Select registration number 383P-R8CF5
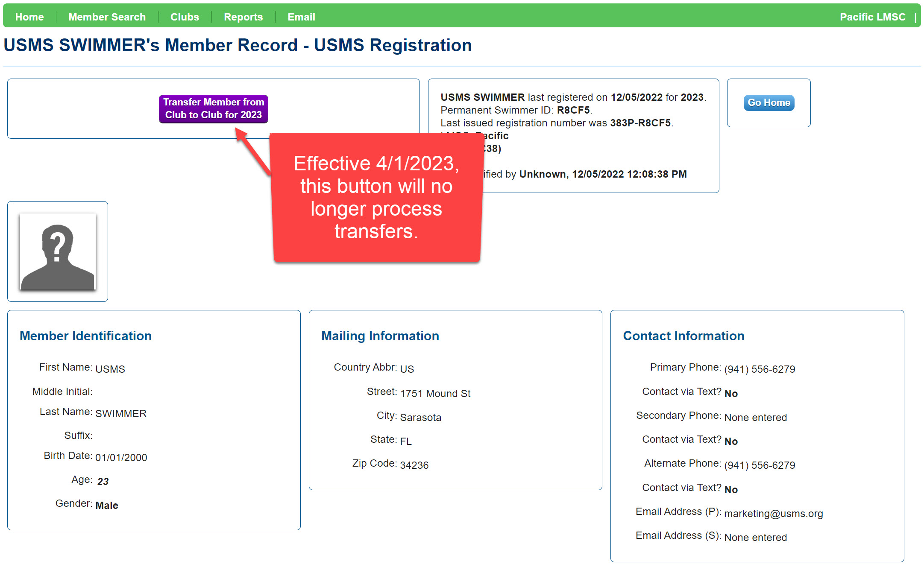Viewport: 924px width, 567px height. click(x=640, y=123)
